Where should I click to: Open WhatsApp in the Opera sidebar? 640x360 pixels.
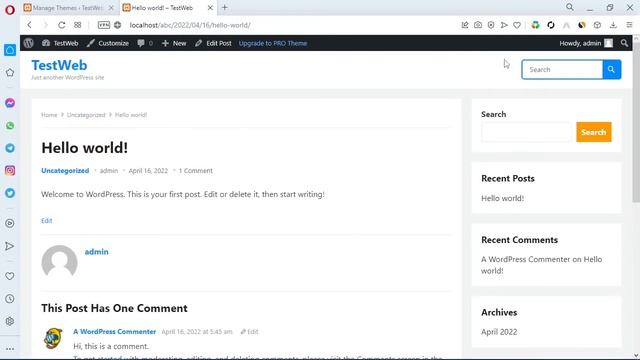[10, 126]
